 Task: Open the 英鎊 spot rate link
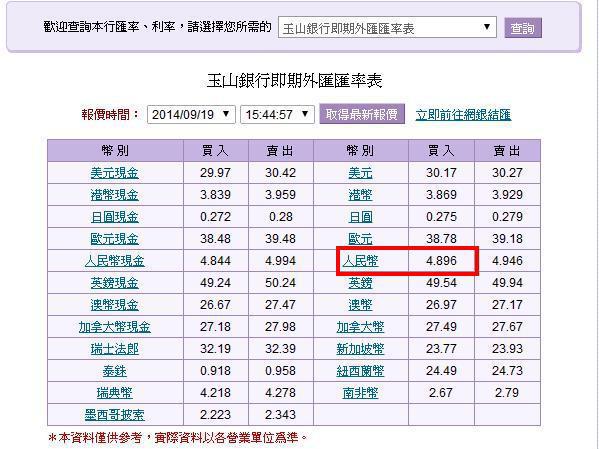(x=360, y=283)
